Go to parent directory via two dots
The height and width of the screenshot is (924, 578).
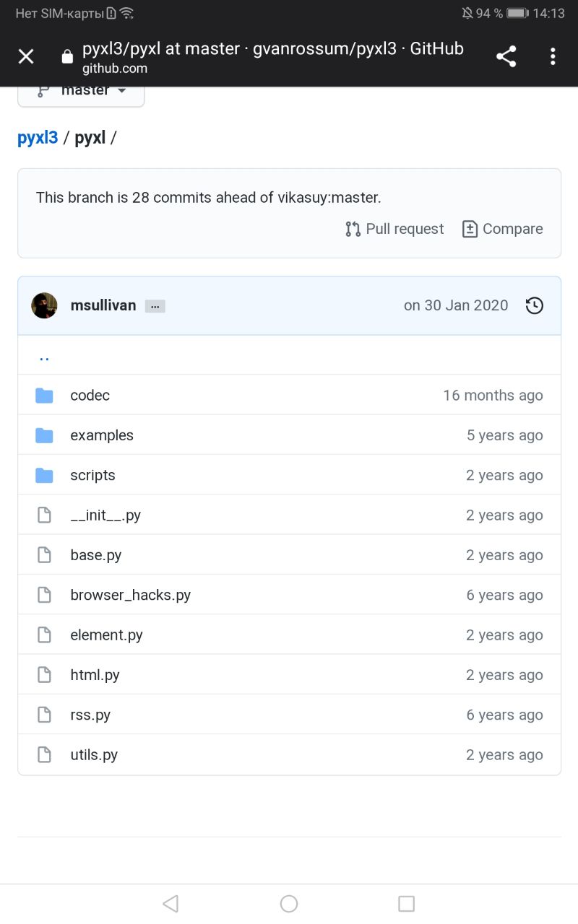43,357
